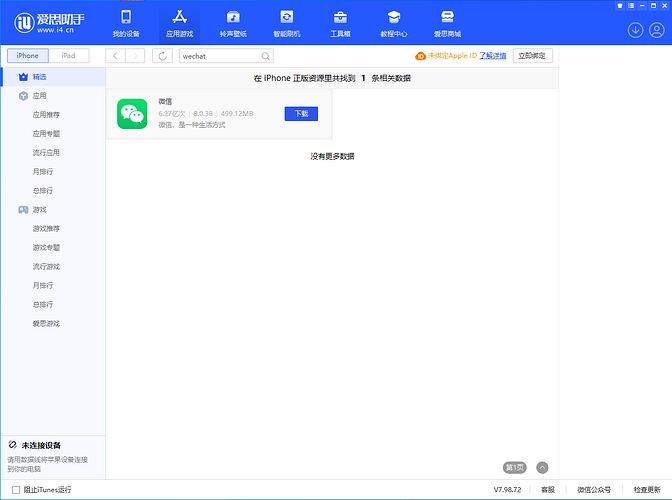The width and height of the screenshot is (672, 500).
Task: Open 智能刷机 smart flash section
Action: click(x=287, y=22)
